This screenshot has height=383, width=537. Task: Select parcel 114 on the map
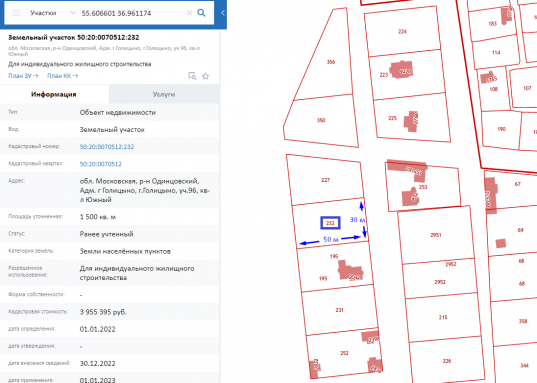click(496, 52)
